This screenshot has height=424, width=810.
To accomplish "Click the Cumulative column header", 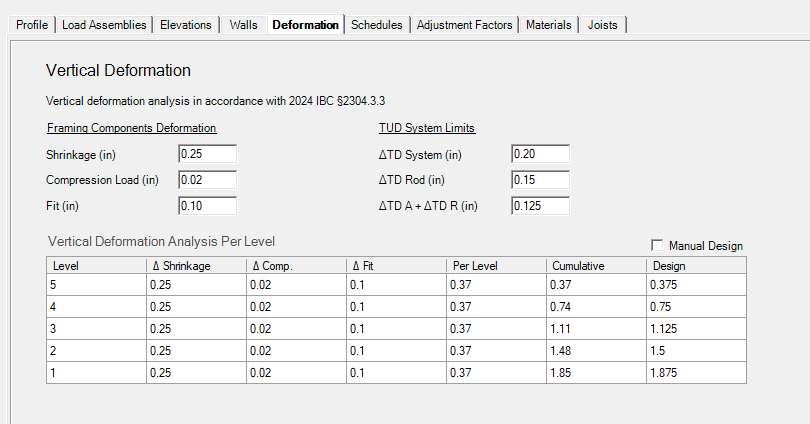I will (597, 265).
